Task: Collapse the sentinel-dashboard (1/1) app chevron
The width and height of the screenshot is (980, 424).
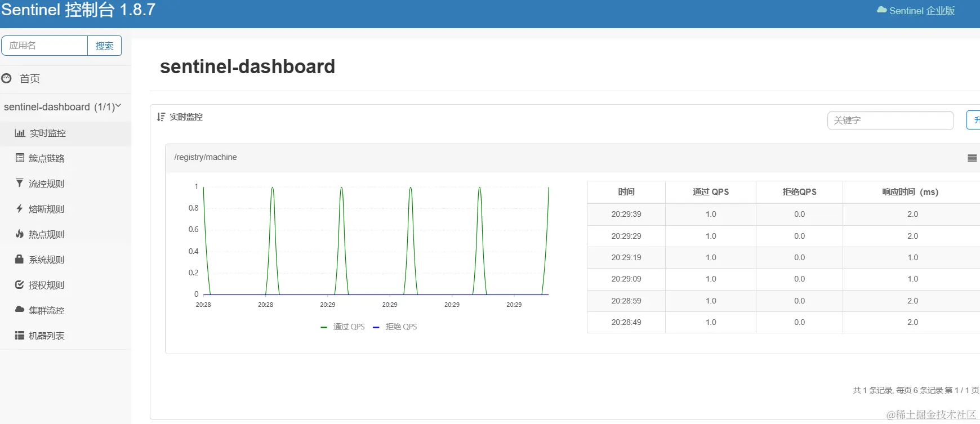Action: [118, 106]
